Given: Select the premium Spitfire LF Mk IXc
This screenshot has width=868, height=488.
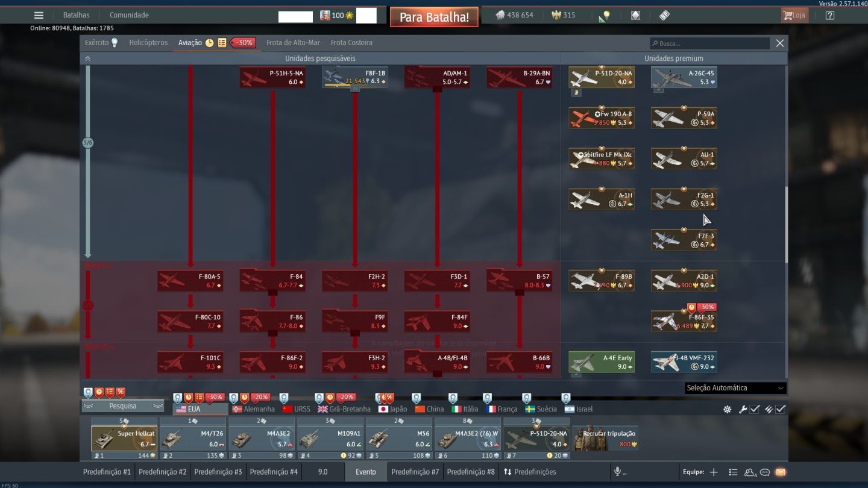Looking at the screenshot, I should point(602,158).
